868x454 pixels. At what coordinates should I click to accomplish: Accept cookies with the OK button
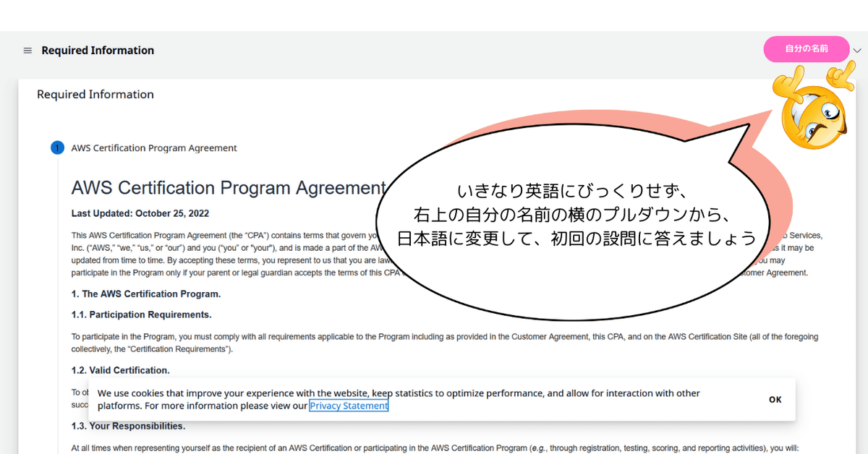point(775,400)
